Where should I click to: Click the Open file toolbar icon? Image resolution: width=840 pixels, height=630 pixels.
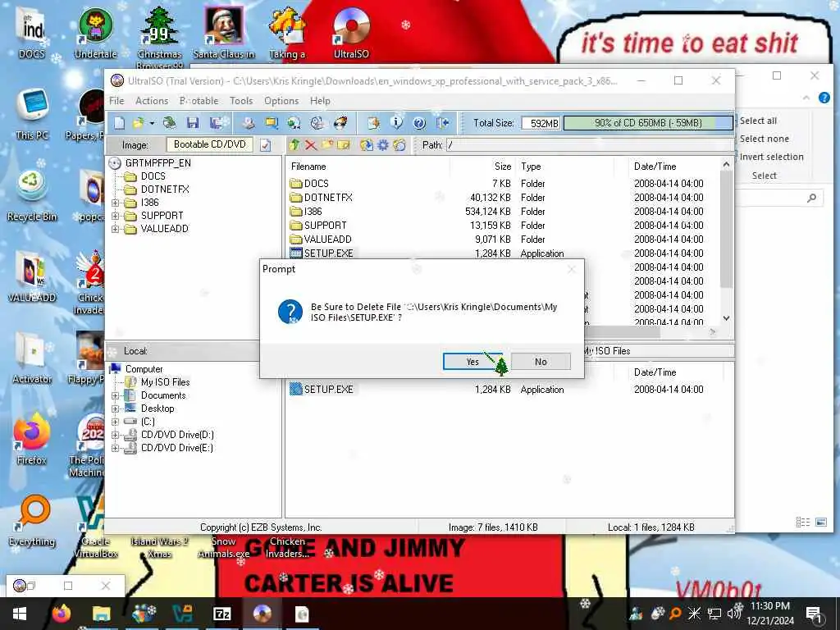point(138,123)
